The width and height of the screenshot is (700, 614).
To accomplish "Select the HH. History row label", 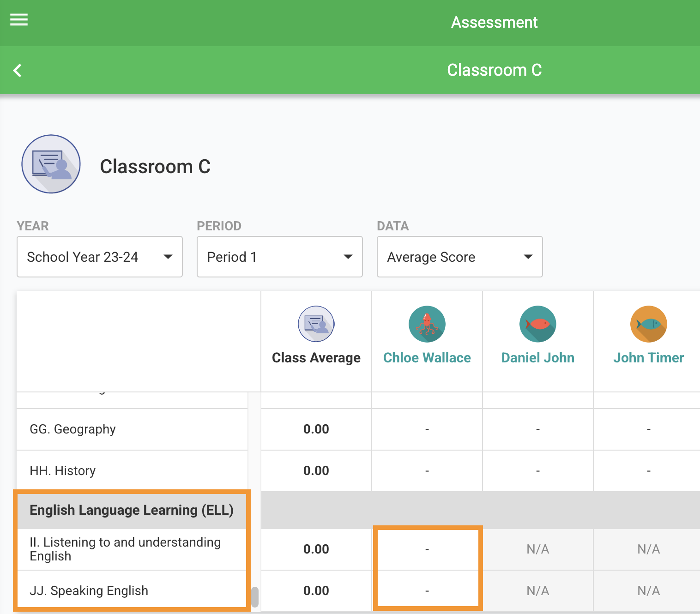I will (63, 471).
